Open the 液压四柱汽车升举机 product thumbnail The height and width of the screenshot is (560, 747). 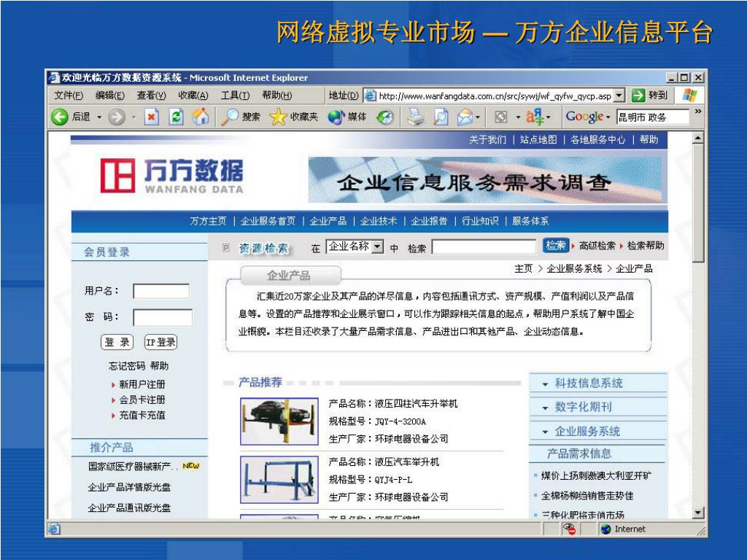coord(279,421)
